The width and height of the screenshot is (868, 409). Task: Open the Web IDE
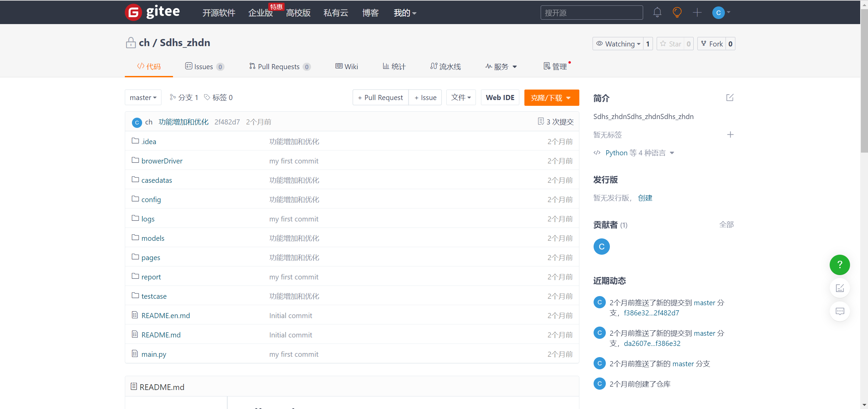pyautogui.click(x=500, y=98)
